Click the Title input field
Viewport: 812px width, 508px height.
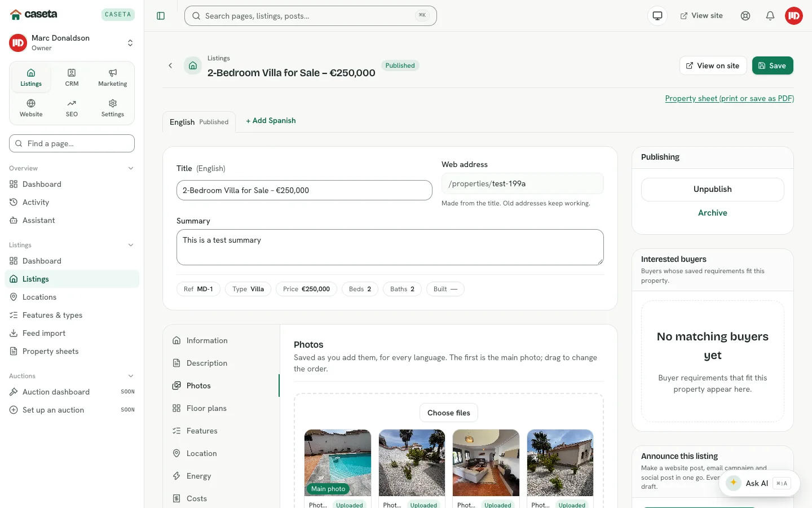(304, 190)
